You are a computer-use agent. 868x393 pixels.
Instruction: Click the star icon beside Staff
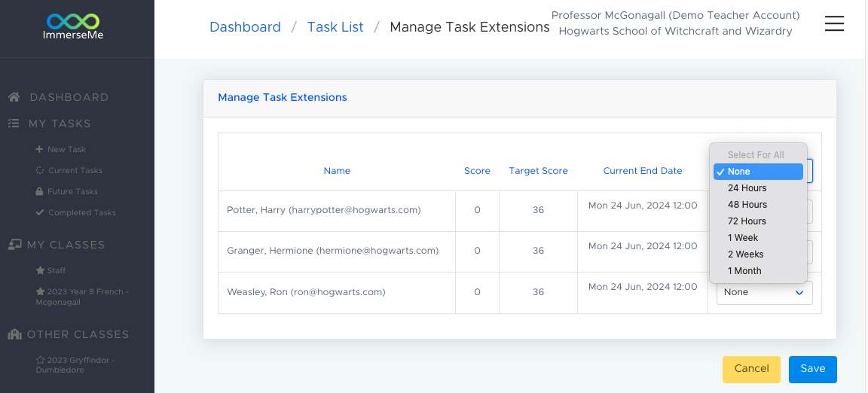tap(40, 271)
